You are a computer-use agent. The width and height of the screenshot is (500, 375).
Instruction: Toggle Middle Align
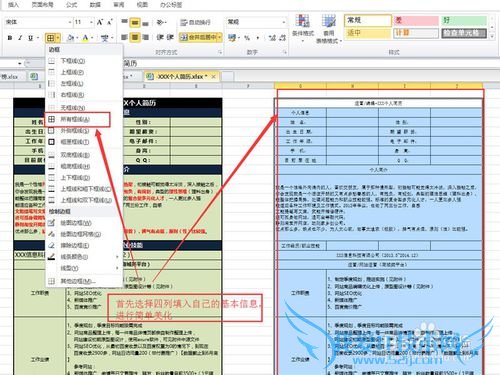(135, 22)
